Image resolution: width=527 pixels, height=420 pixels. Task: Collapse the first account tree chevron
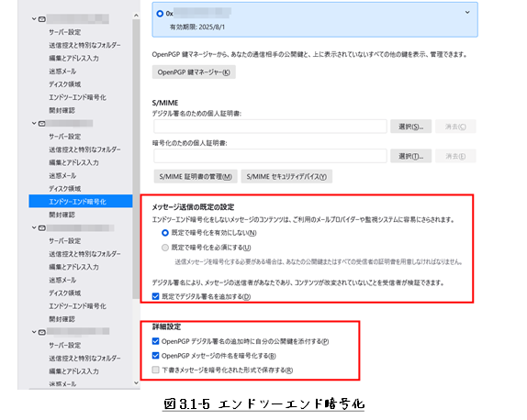(34, 19)
